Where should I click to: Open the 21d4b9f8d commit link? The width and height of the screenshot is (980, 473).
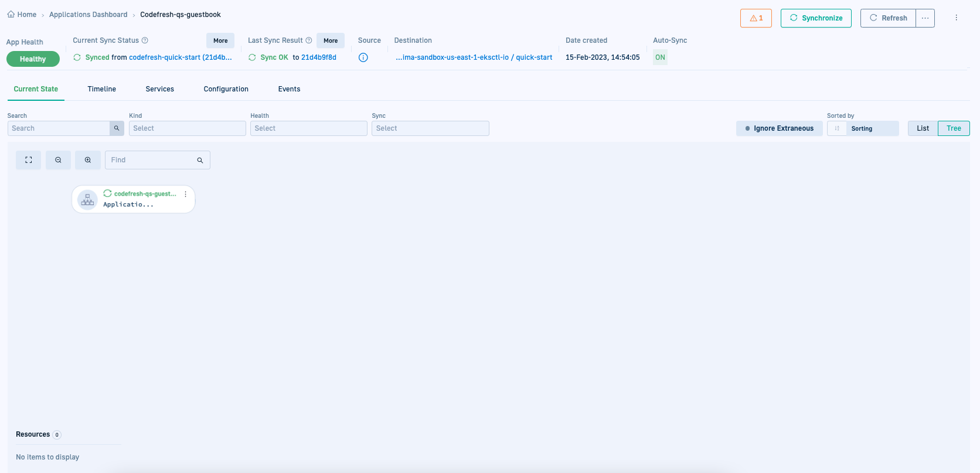(x=319, y=57)
